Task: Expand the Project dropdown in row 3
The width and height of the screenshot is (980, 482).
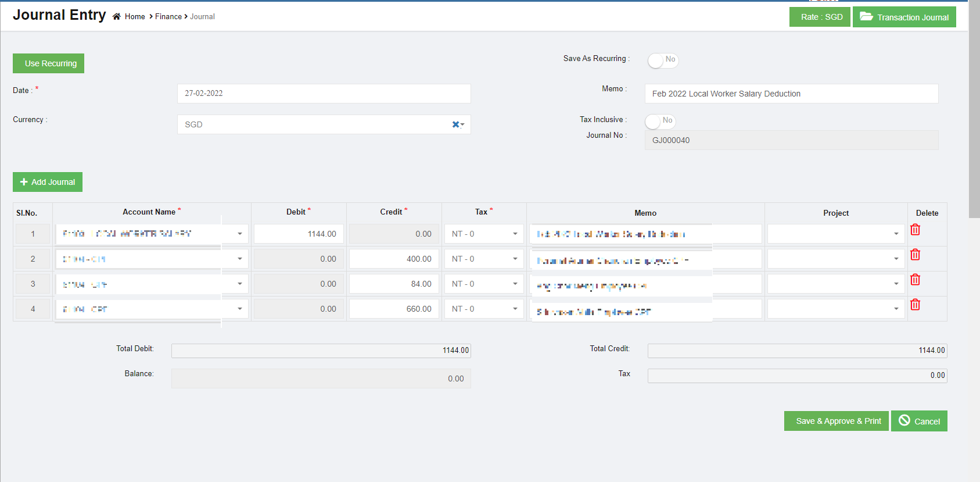Action: coord(895,284)
